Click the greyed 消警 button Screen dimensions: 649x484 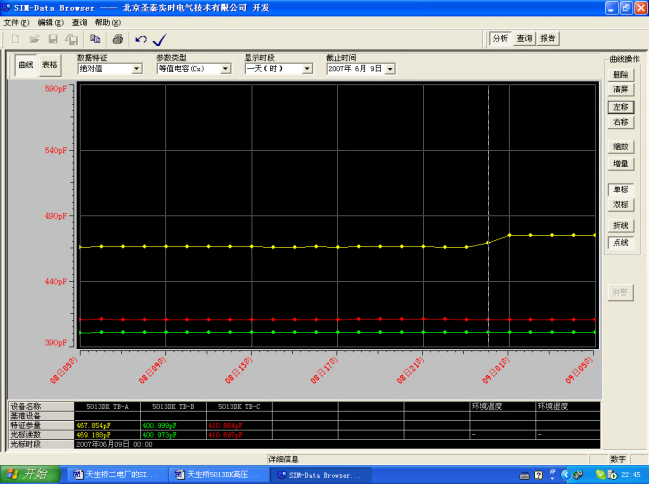click(620, 292)
